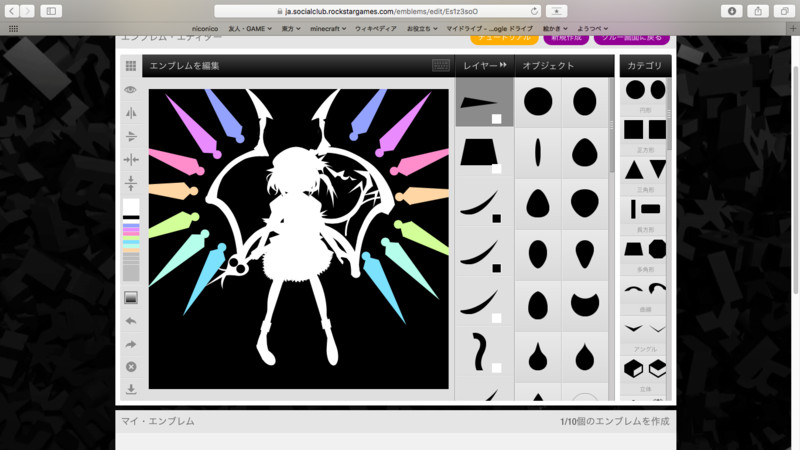Open the favorites grid icon in bookmarks bar
The width and height of the screenshot is (800, 450).
pyautogui.click(x=13, y=29)
